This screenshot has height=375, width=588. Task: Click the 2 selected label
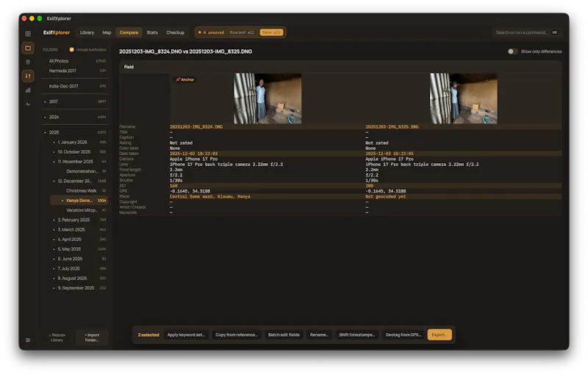(x=148, y=335)
